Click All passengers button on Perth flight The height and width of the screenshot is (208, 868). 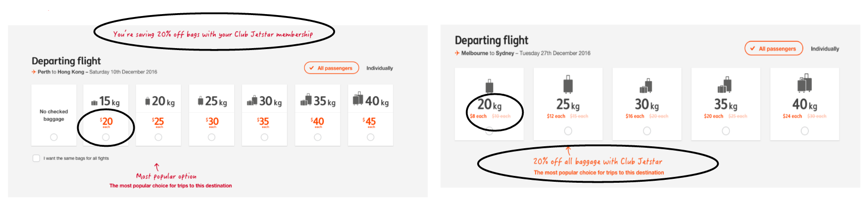coord(332,68)
